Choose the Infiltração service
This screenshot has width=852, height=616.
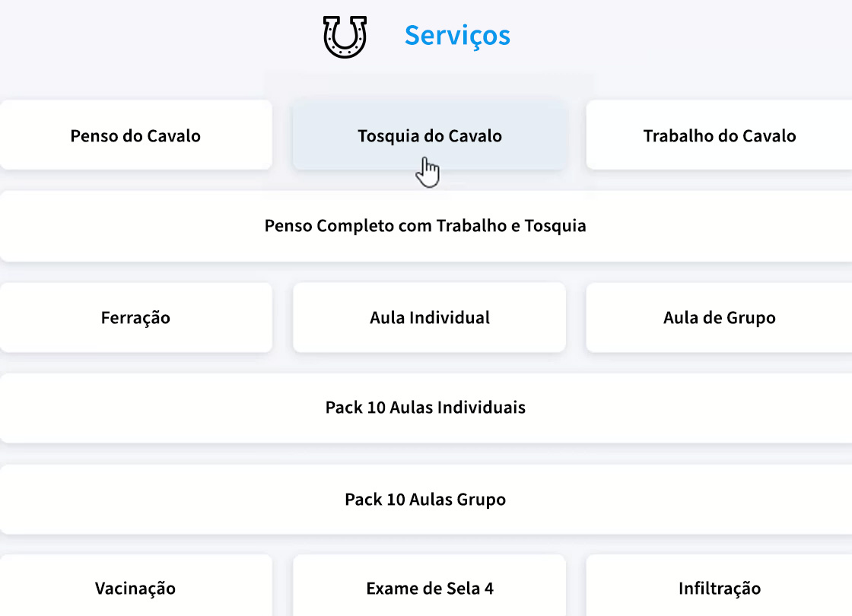point(719,588)
